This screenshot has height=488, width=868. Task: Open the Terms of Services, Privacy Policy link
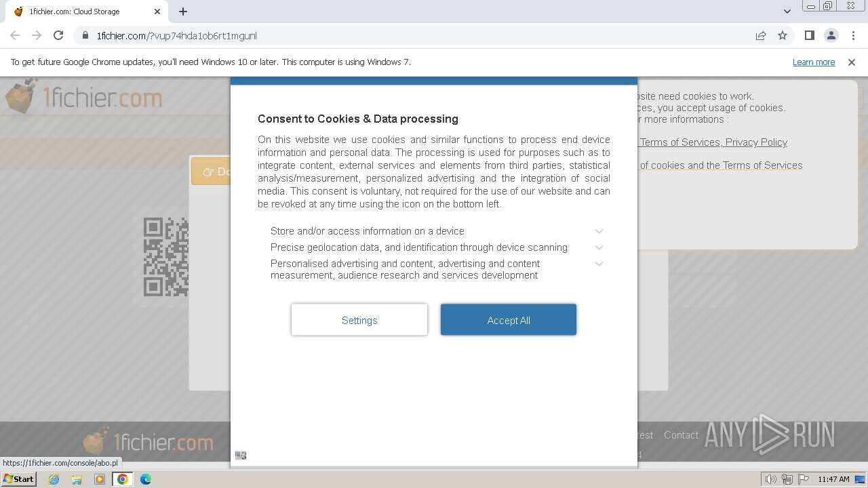(x=713, y=142)
